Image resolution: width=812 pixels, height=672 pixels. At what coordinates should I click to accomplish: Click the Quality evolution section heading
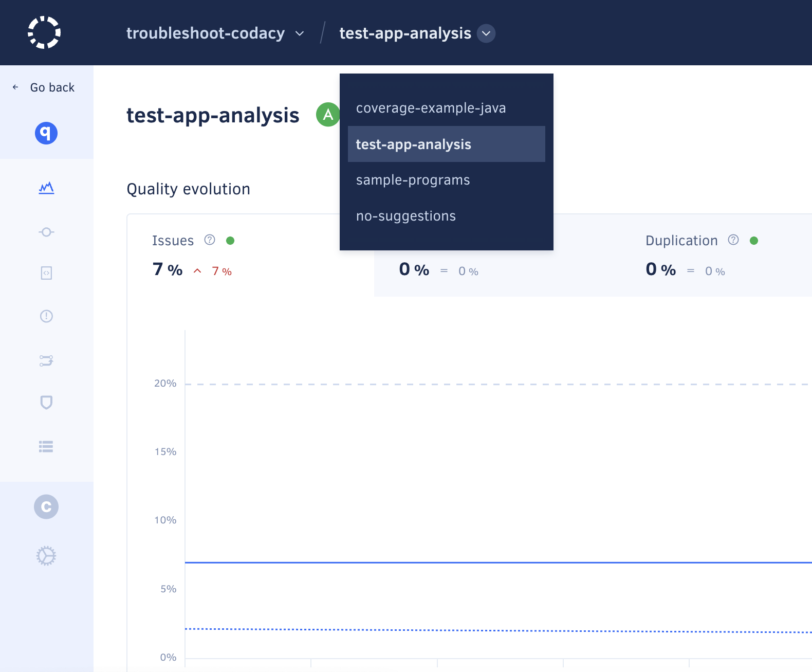tap(189, 189)
